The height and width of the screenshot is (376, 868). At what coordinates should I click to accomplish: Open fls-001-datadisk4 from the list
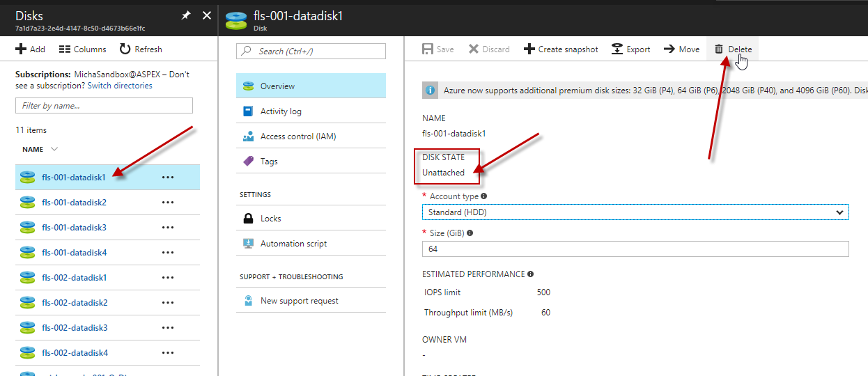pos(74,253)
